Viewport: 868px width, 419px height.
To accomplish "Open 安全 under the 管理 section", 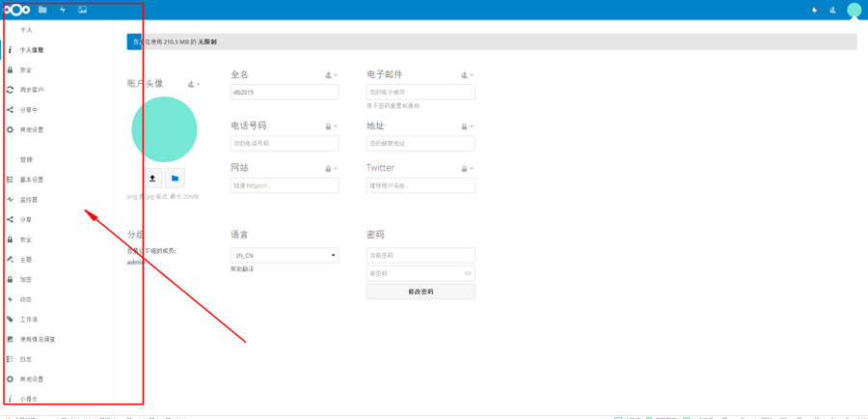I will click(x=25, y=239).
